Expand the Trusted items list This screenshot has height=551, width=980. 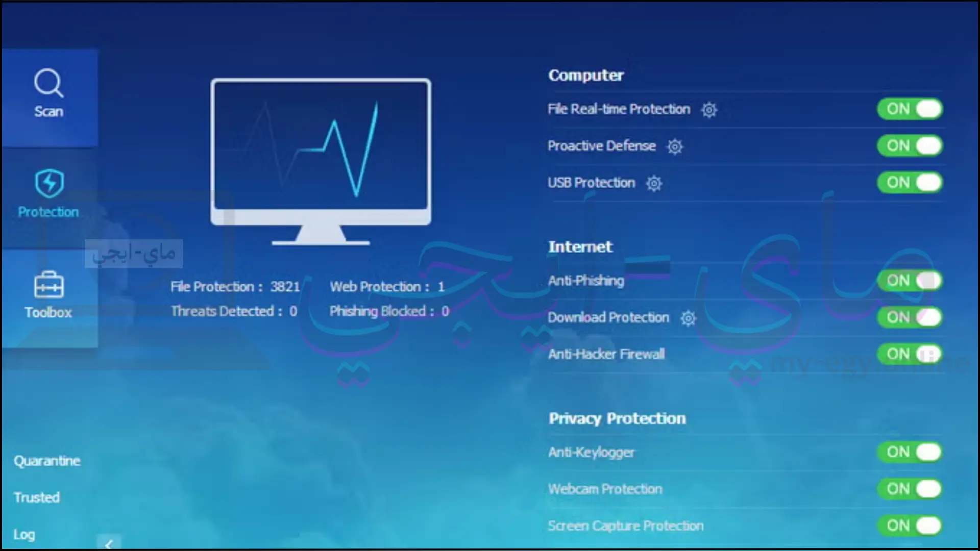coord(36,497)
